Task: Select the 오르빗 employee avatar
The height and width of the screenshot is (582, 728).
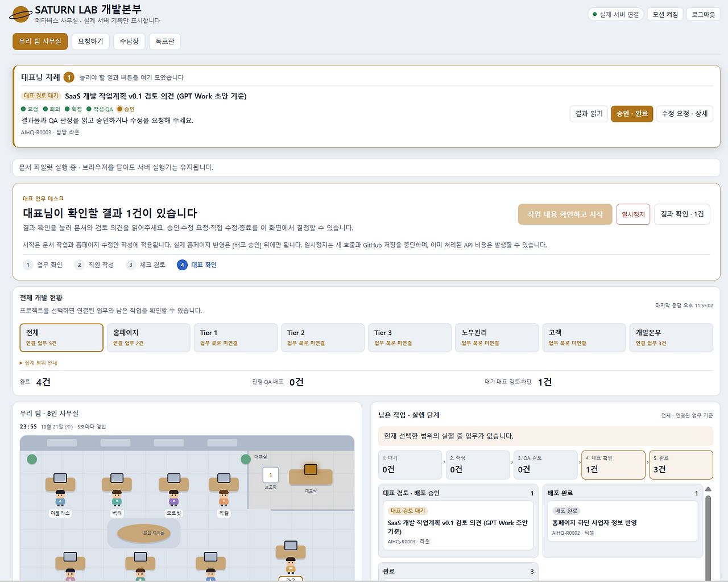Action: point(173,498)
